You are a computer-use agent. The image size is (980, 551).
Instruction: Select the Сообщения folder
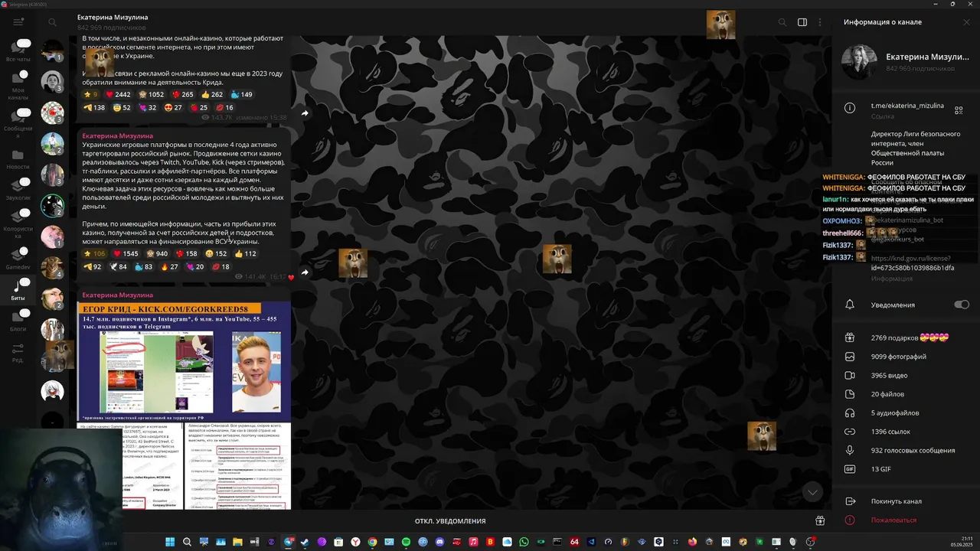point(18,122)
